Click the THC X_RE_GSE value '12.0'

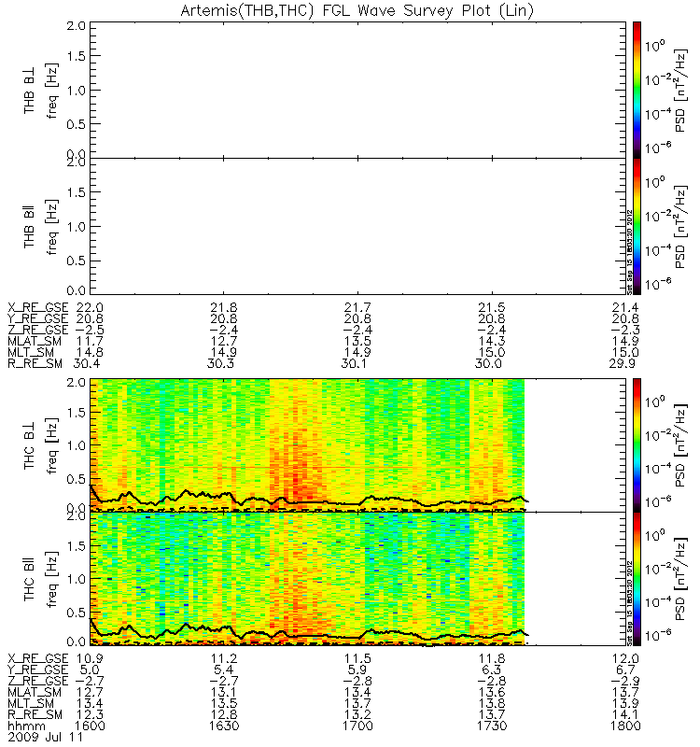coord(625,659)
